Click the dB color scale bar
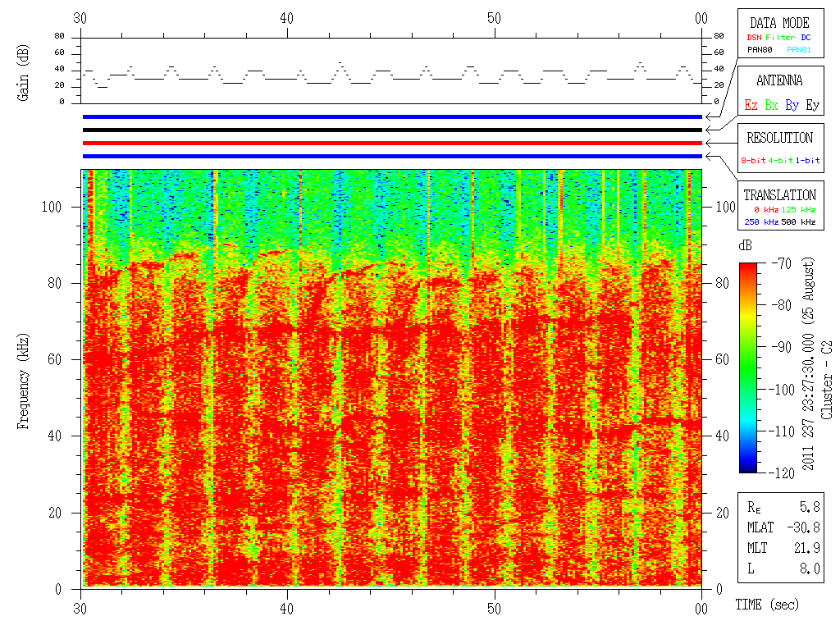This screenshot has width=840, height=630. point(749,367)
